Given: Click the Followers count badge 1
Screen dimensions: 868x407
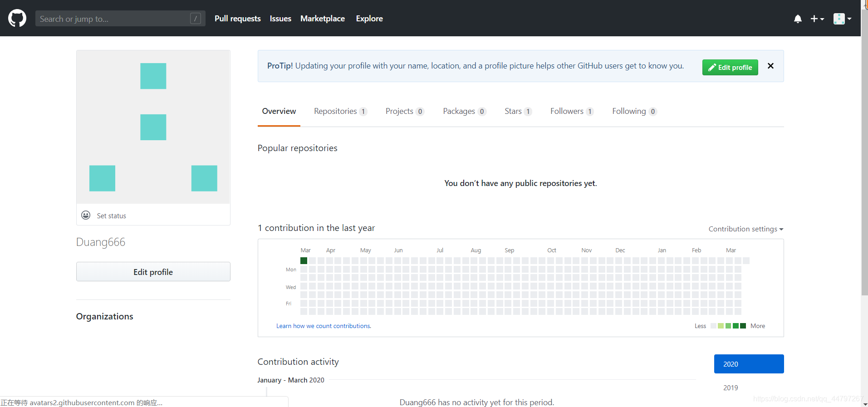Looking at the screenshot, I should 590,112.
